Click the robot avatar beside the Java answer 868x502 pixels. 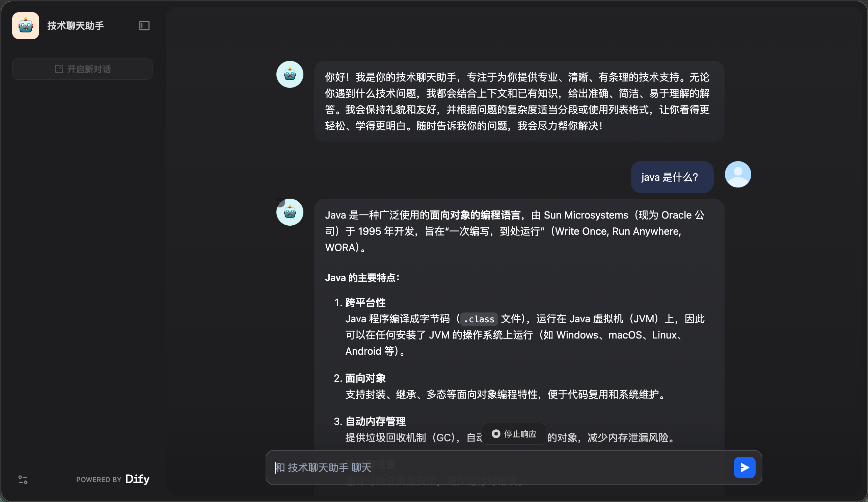(290, 212)
